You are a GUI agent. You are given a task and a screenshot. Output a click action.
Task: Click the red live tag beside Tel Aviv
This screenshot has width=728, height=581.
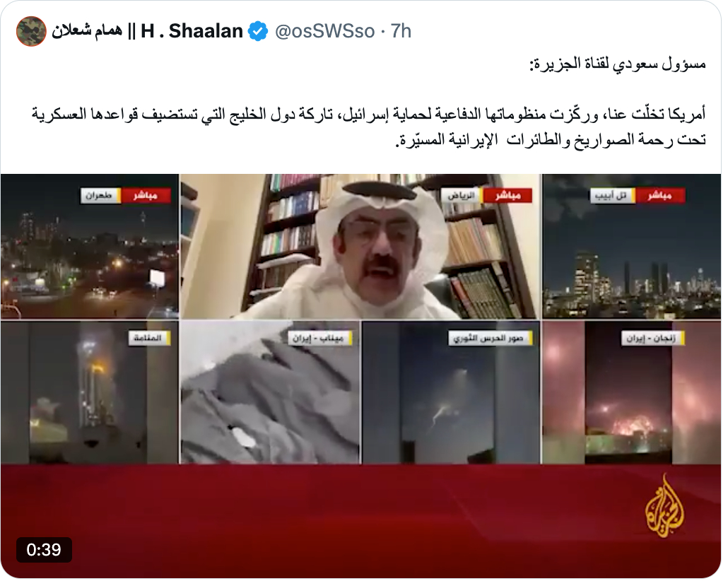659,196
